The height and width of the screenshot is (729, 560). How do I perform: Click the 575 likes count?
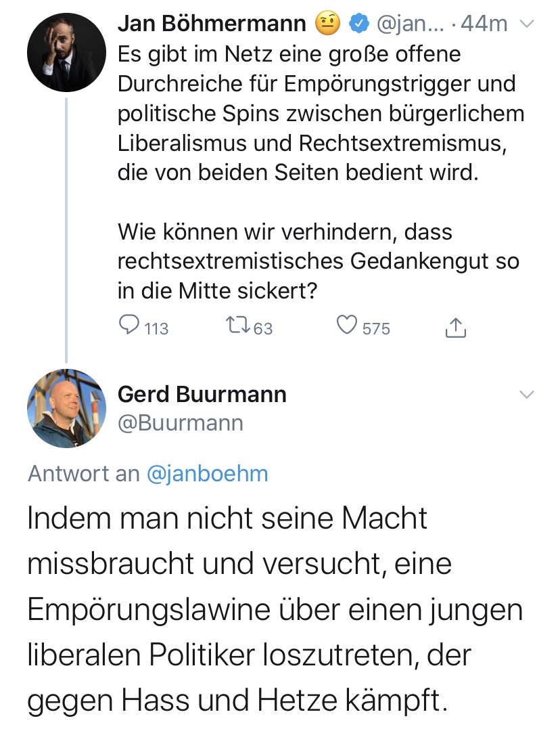point(376,328)
